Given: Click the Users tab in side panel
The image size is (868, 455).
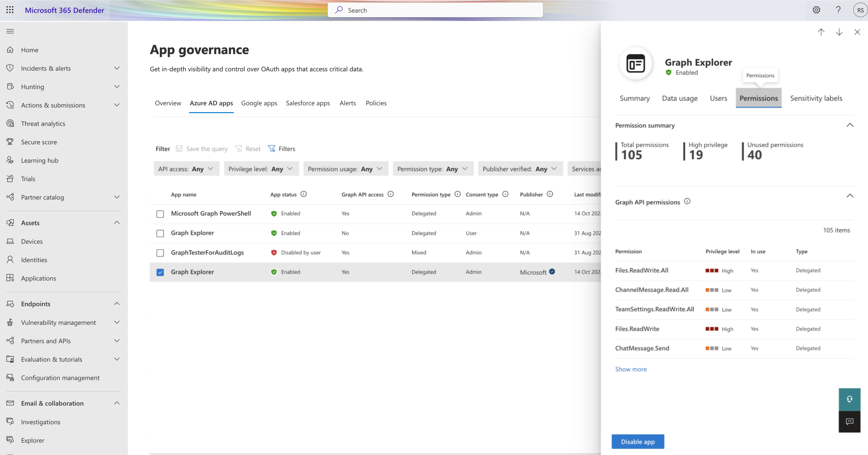Looking at the screenshot, I should pos(718,98).
